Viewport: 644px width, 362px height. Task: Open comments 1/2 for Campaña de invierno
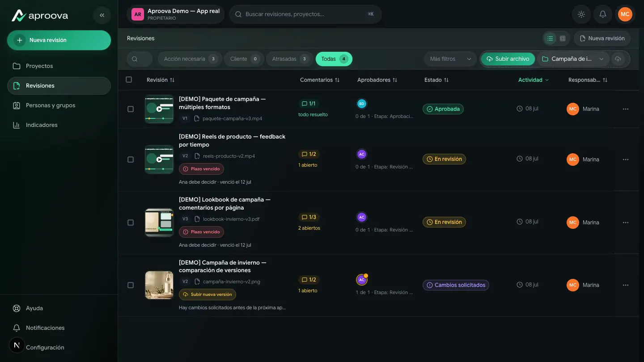(x=309, y=280)
